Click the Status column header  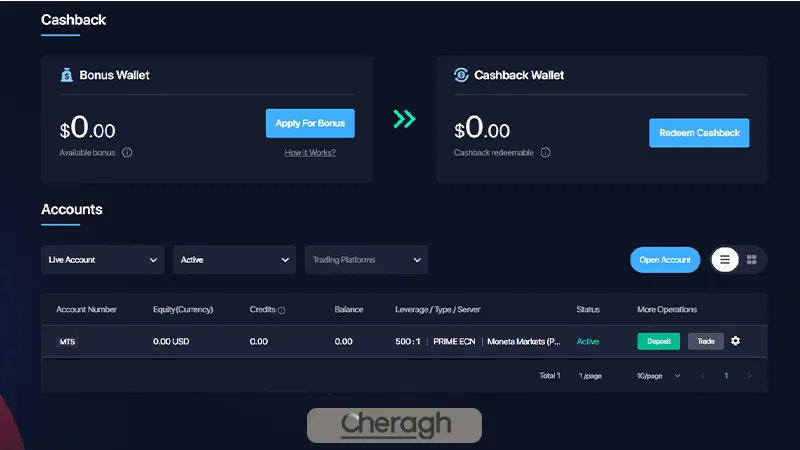(x=588, y=309)
